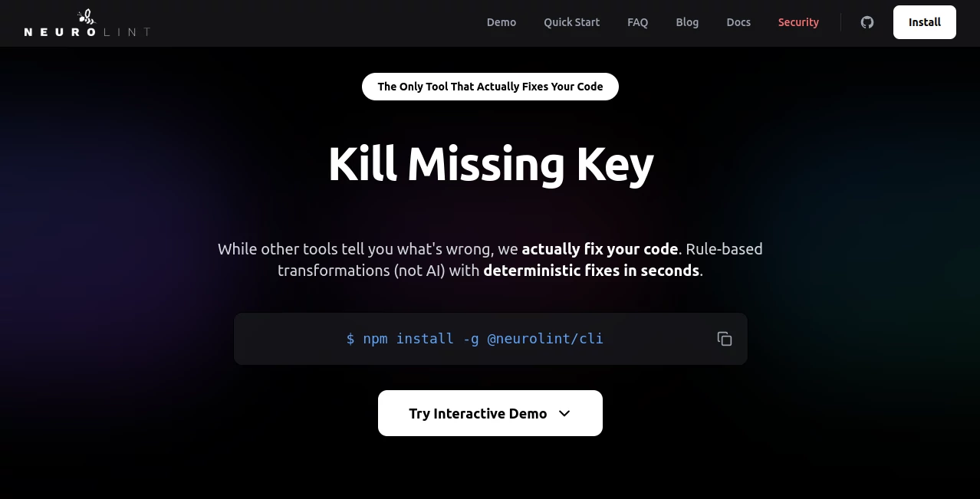
Task: Click the Kill Missing Key headline
Action: pos(490,163)
